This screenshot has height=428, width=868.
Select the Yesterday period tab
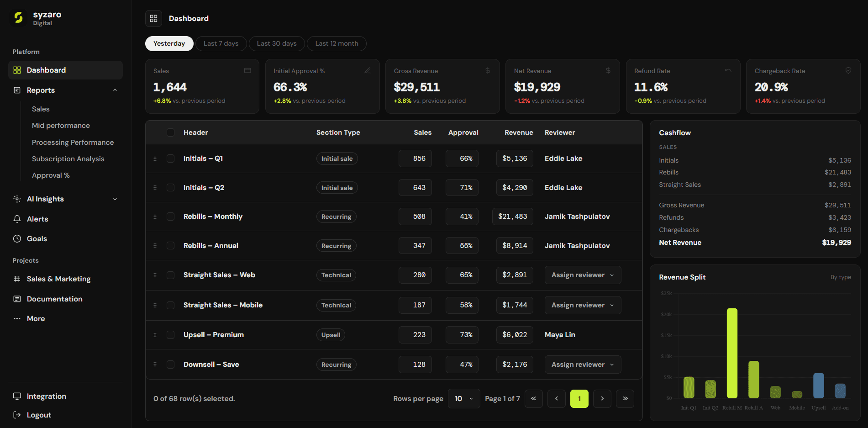169,43
